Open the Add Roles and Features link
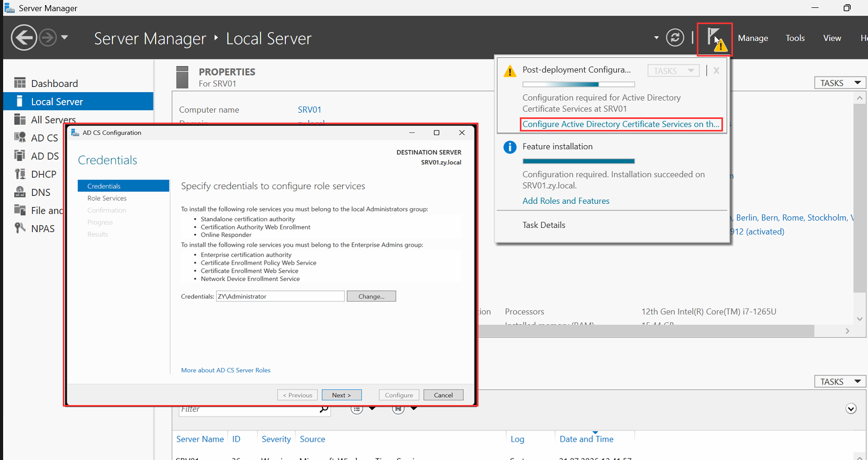868x460 pixels. 566,201
